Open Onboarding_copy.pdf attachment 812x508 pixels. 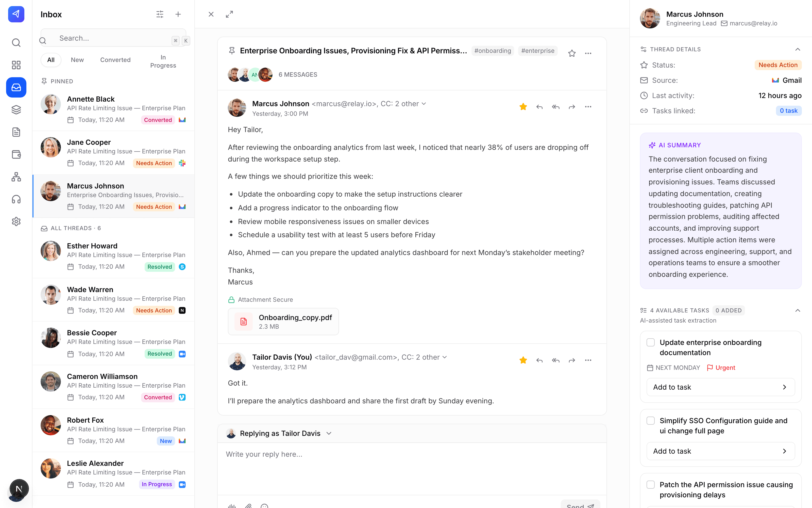[283, 322]
